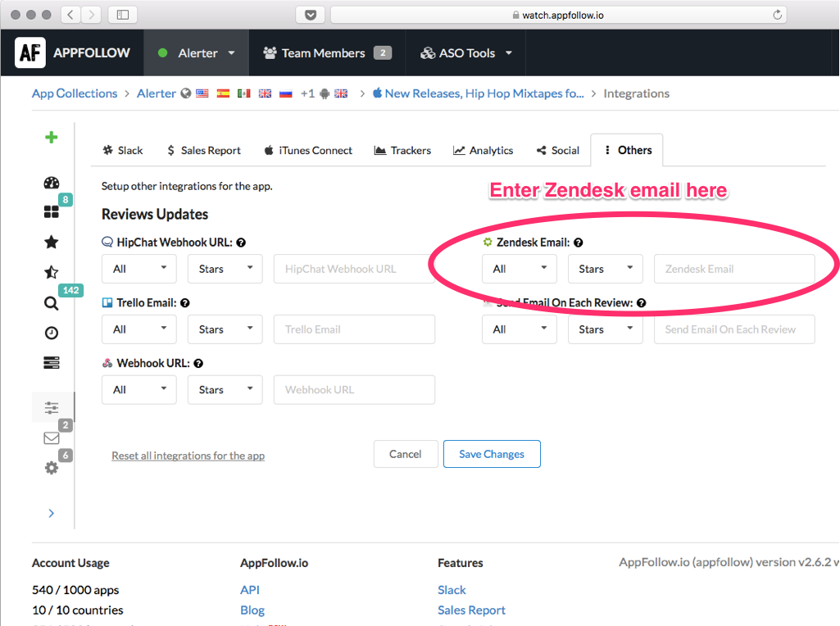Switch to the Sales Report tab
This screenshot has width=840, height=626.
[204, 151]
